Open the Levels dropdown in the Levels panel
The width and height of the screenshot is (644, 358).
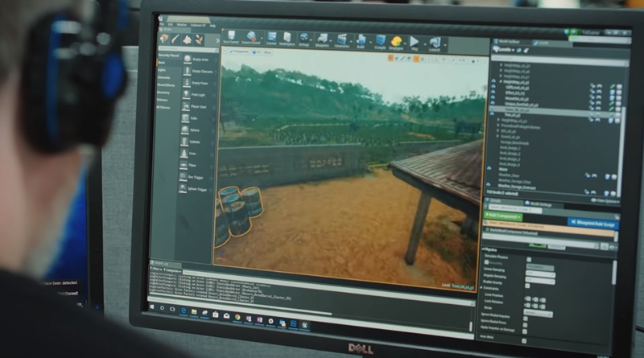(x=505, y=50)
